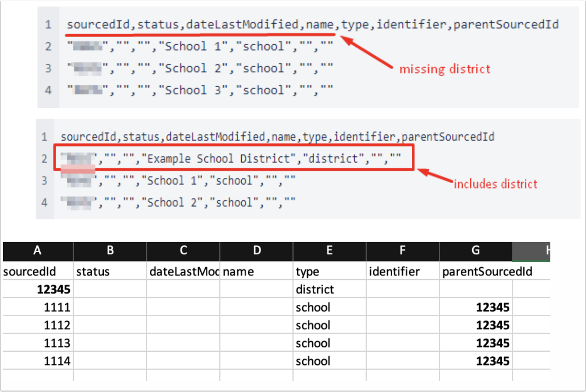This screenshot has height=392, width=586.
Task: Select parentSourcedId 12345 in row 1112
Action: [x=476, y=325]
